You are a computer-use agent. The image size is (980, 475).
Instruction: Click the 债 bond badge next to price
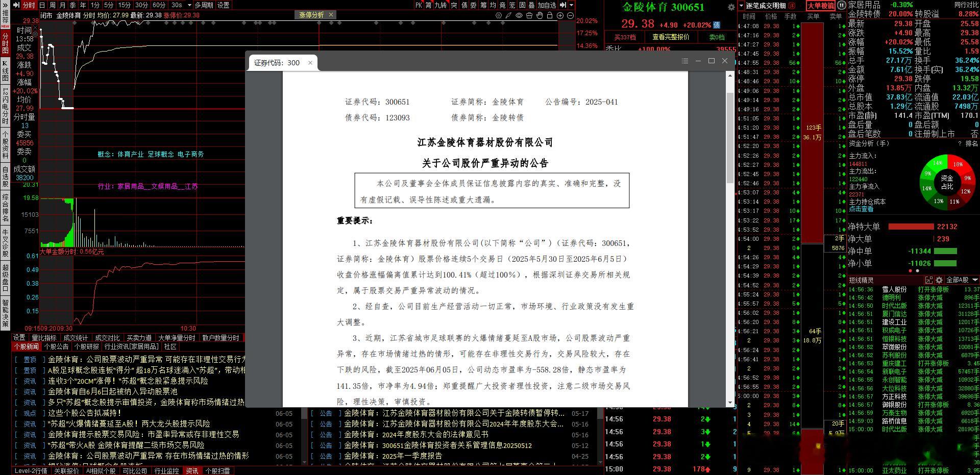[x=717, y=24]
